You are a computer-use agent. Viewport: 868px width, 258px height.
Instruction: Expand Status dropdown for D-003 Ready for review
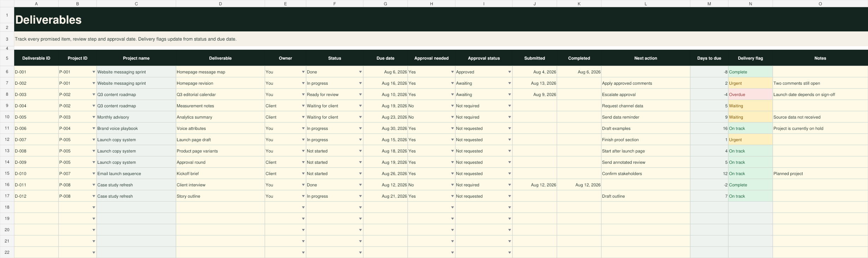[360, 95]
